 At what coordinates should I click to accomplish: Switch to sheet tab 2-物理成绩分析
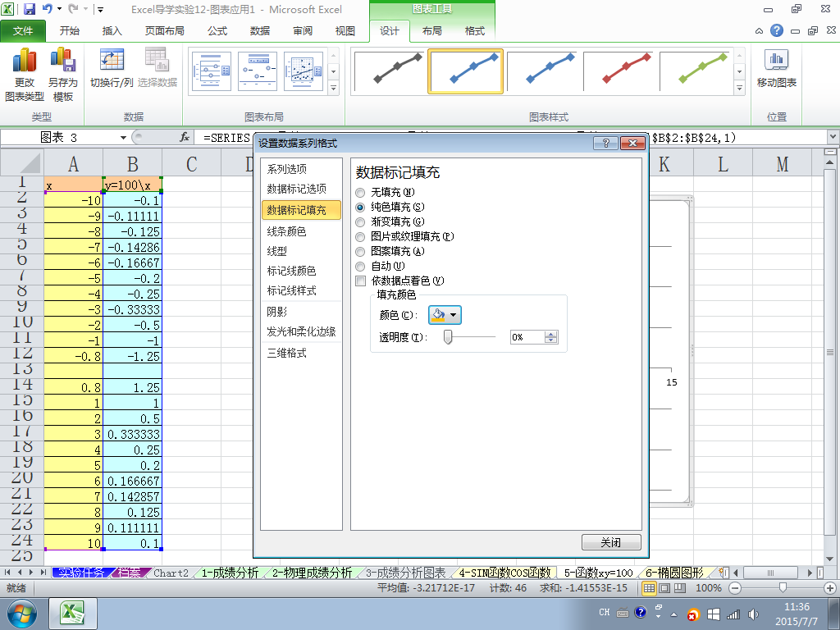pos(312,573)
